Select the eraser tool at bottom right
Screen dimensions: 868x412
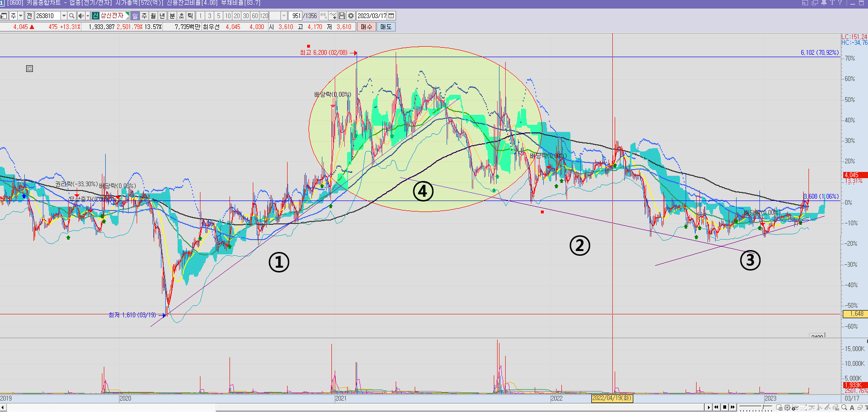tap(860, 407)
